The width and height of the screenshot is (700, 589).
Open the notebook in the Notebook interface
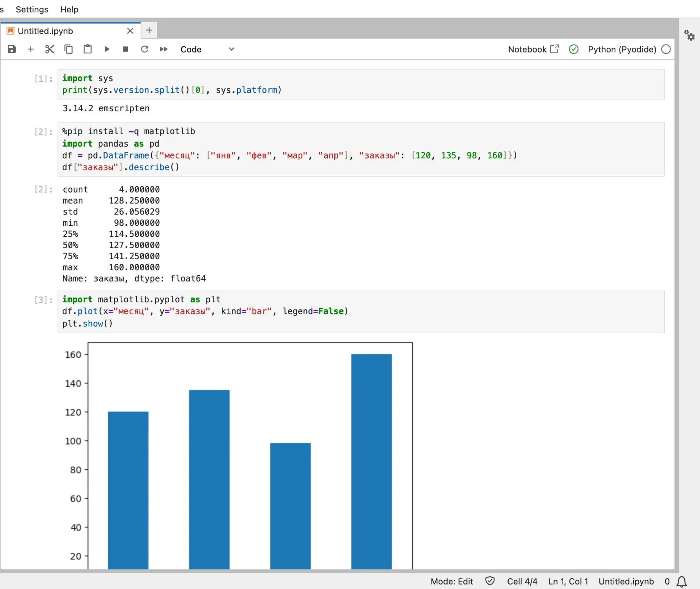pos(533,49)
